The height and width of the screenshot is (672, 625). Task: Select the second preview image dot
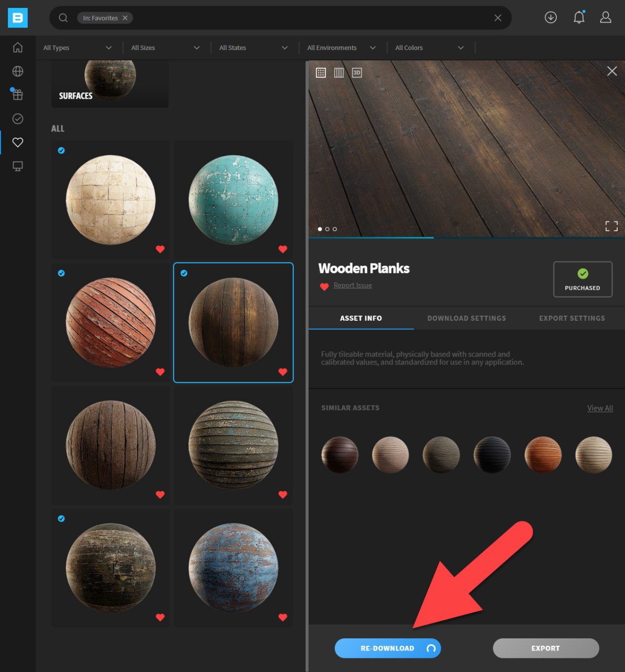pos(327,229)
